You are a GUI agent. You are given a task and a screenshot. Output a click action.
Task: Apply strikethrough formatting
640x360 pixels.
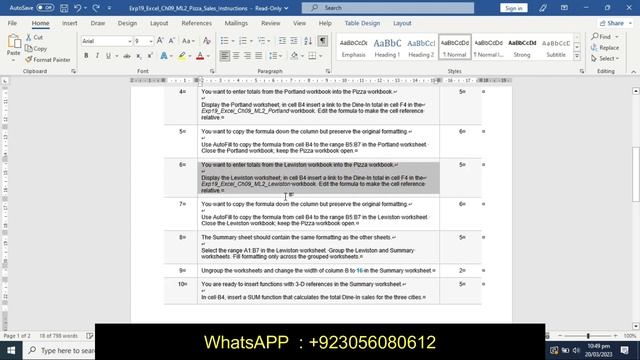[127, 56]
